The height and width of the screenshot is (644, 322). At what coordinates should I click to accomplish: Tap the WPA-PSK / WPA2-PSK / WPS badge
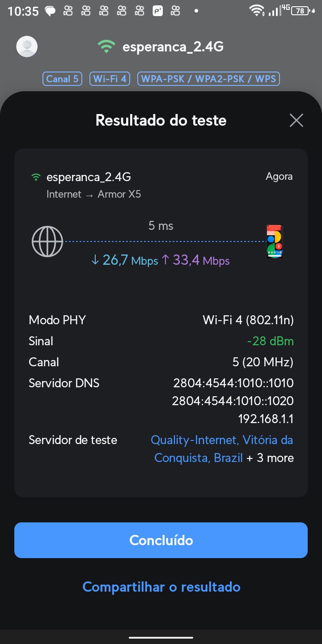[208, 79]
